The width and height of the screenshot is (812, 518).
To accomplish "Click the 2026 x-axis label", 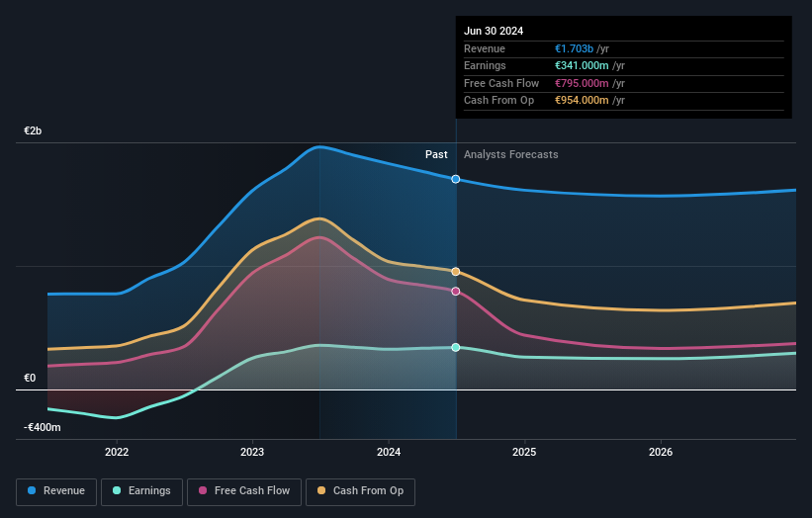I will (661, 452).
